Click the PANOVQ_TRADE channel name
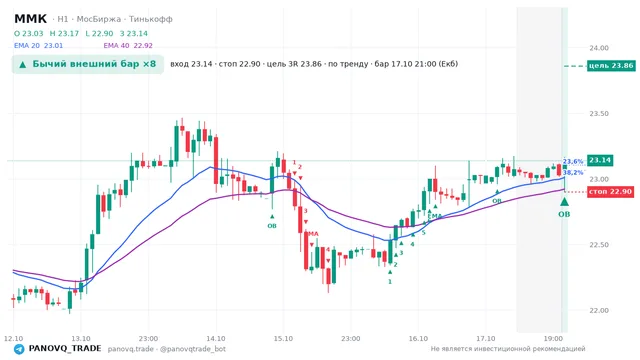This screenshot has height=360, width=640. tap(65, 349)
